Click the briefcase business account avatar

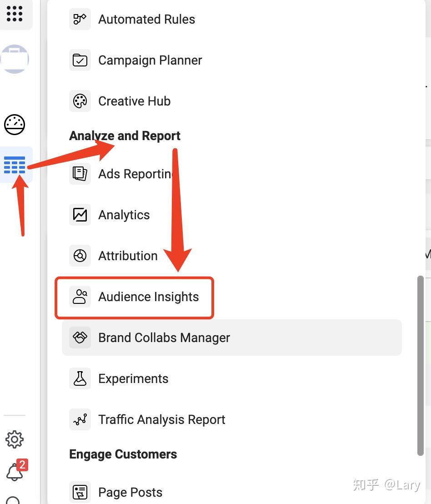(15, 59)
